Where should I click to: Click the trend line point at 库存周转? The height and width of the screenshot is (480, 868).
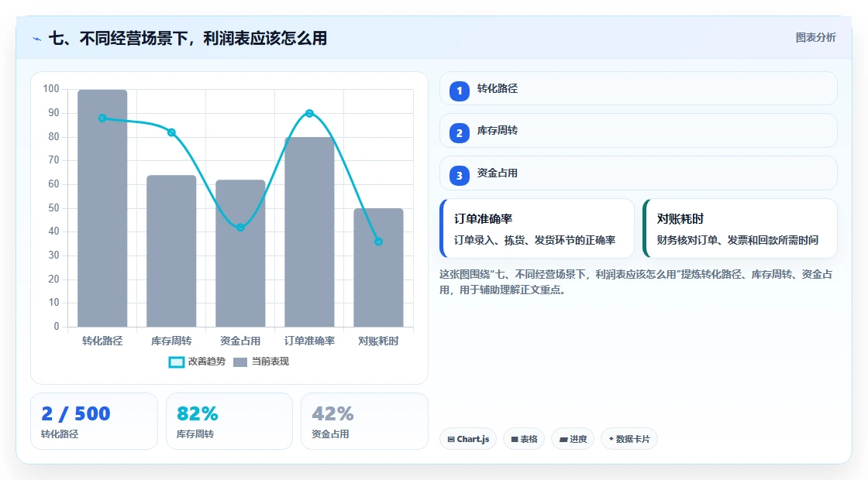(171, 132)
